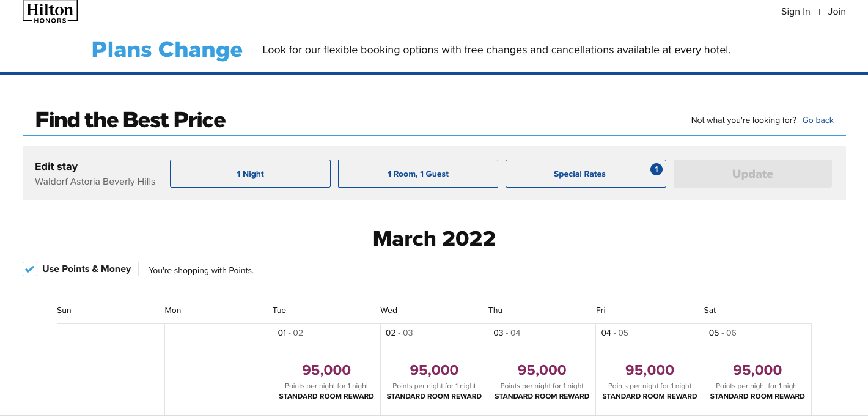Follow the Go back link

click(x=818, y=120)
